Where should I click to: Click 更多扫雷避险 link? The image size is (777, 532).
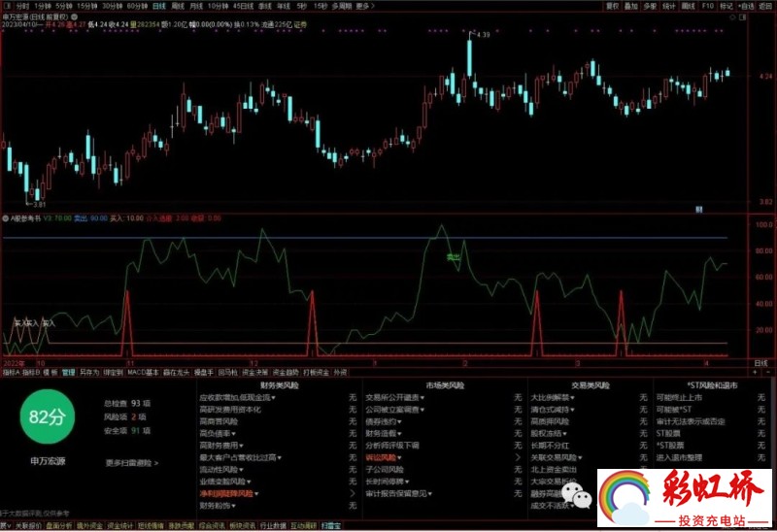[x=131, y=463]
